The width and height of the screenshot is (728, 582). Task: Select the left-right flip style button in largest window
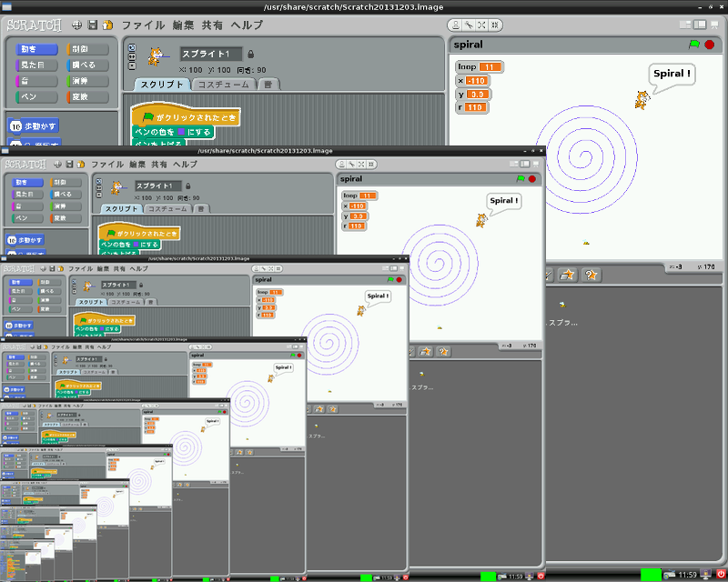click(132, 56)
